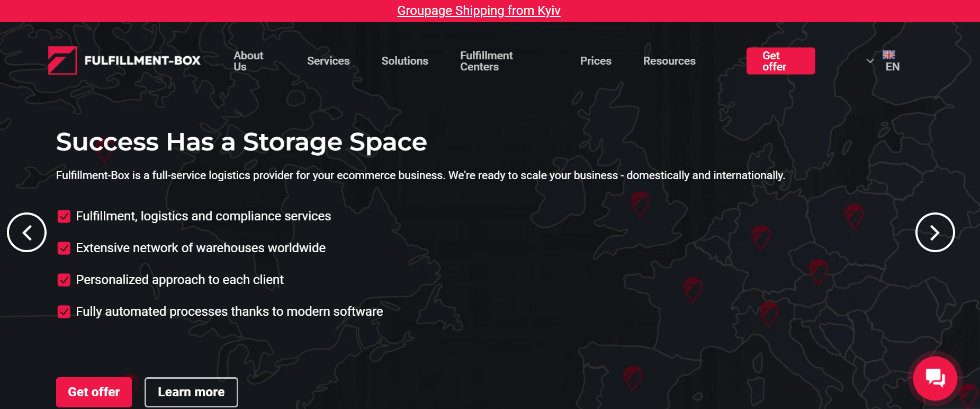Click checkmark beside Extensive network of warehouses
Image resolution: width=980 pixels, height=409 pixels.
64,248
